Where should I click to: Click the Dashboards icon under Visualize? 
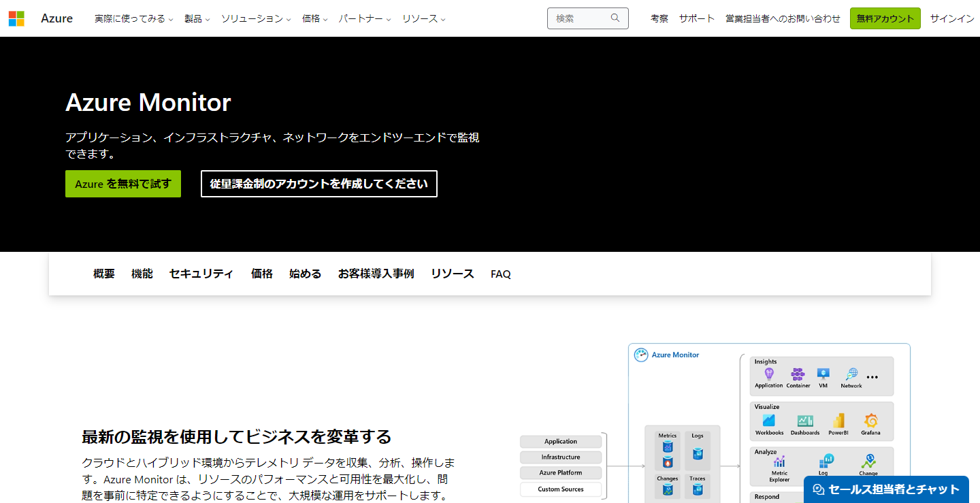coord(805,421)
